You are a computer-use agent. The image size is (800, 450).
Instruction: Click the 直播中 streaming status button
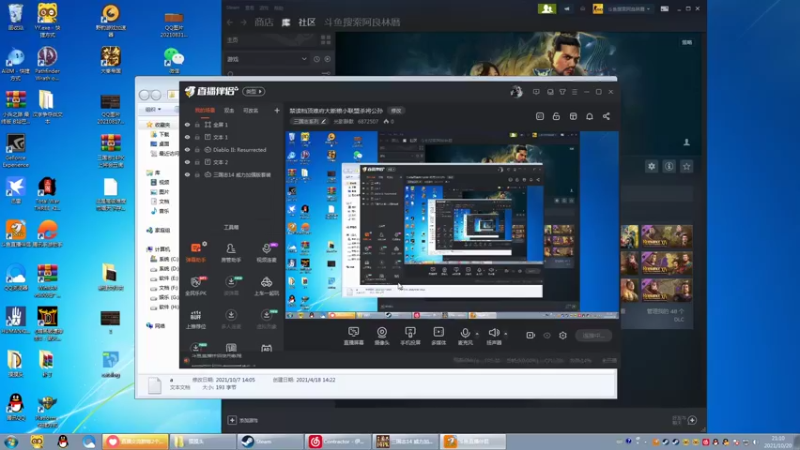593,335
